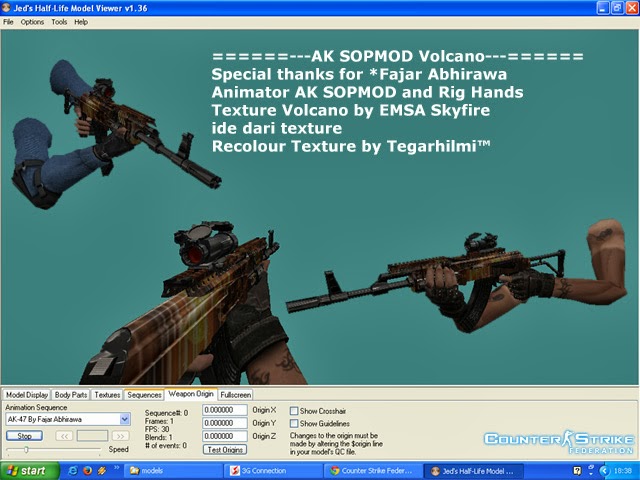The image size is (640, 480).
Task: Switch to the Body Parts tab
Action: [x=71, y=395]
